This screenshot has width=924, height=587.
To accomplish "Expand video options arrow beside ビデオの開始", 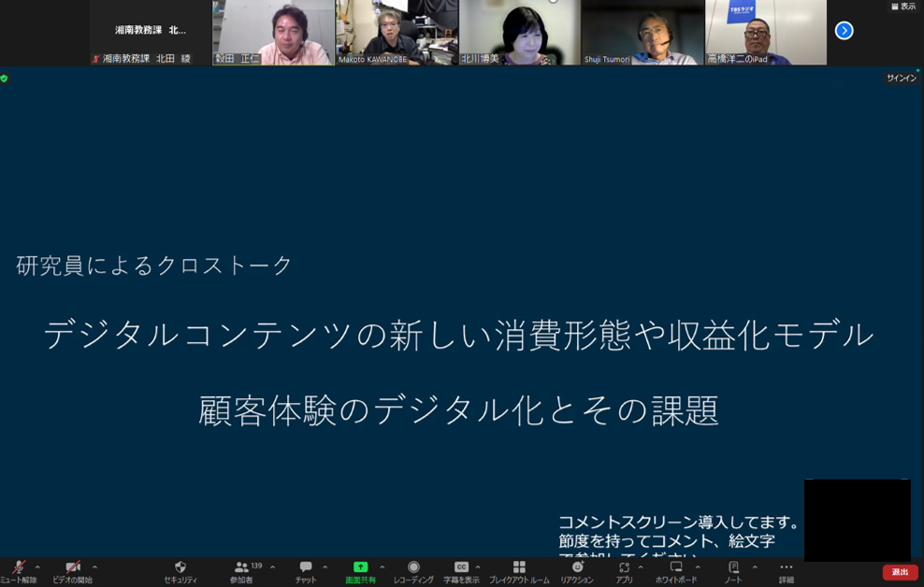I will pyautogui.click(x=94, y=567).
